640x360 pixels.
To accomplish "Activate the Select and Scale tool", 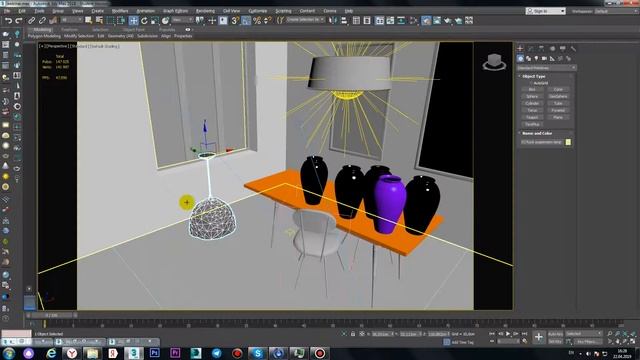I will (155, 20).
